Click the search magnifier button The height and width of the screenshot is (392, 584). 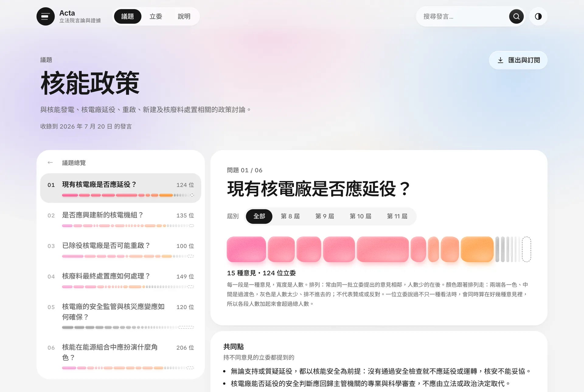point(516,16)
